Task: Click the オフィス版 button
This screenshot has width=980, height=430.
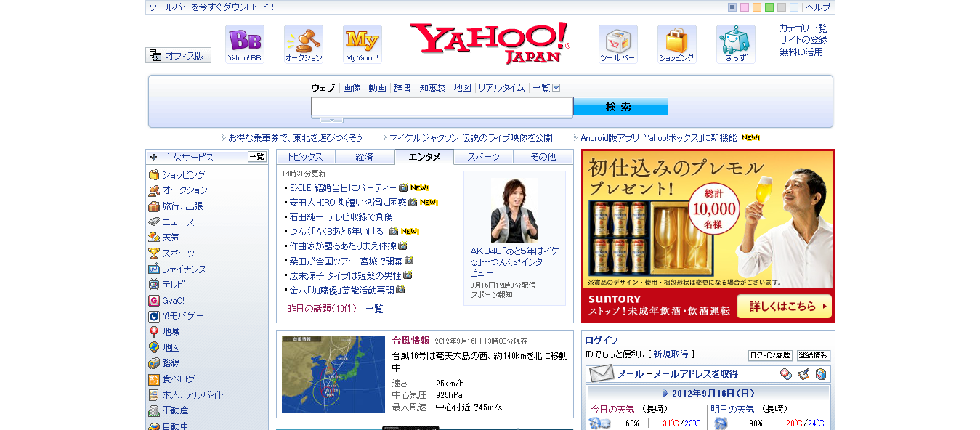Action: [179, 55]
